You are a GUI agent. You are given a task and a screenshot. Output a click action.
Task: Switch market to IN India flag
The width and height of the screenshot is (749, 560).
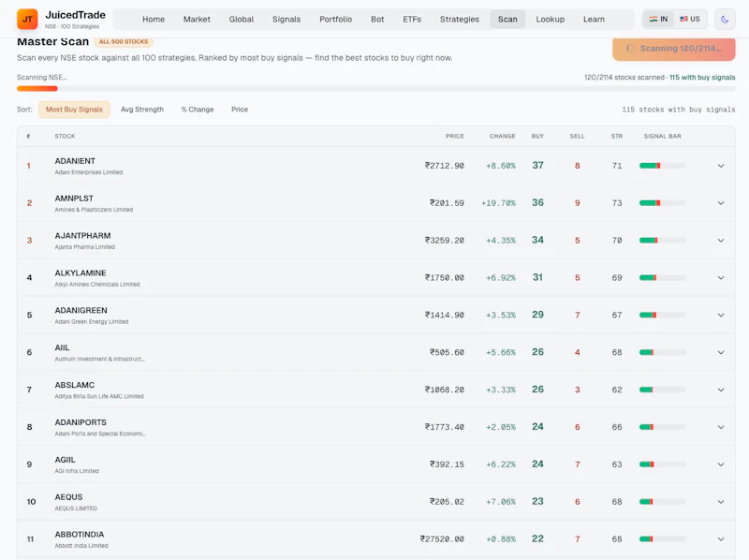click(x=658, y=19)
